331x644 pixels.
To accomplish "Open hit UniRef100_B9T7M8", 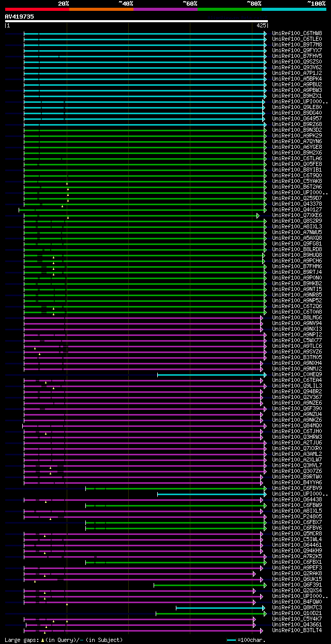I will pos(297,44).
